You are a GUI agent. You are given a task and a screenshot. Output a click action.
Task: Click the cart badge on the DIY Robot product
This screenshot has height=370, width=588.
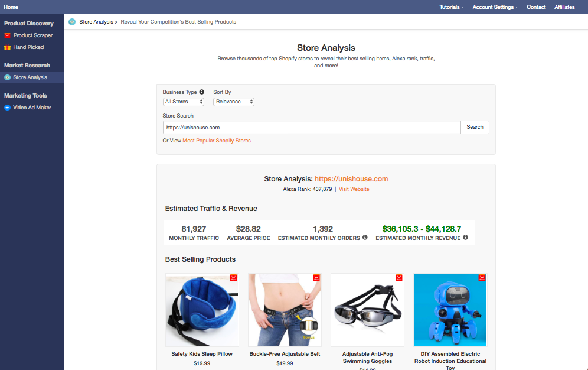pyautogui.click(x=482, y=277)
